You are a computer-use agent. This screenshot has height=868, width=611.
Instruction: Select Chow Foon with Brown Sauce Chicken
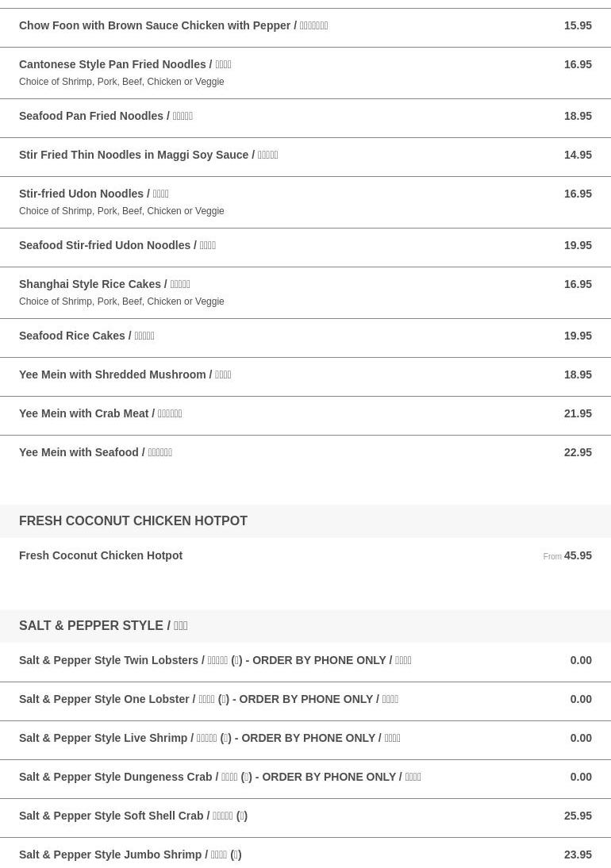305,28
